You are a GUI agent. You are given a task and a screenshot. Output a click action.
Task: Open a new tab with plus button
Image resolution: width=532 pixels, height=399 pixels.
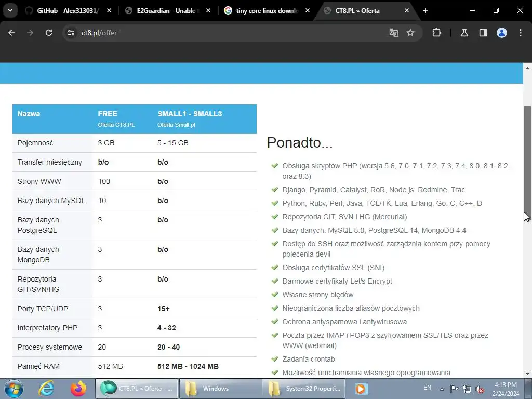coord(425,10)
